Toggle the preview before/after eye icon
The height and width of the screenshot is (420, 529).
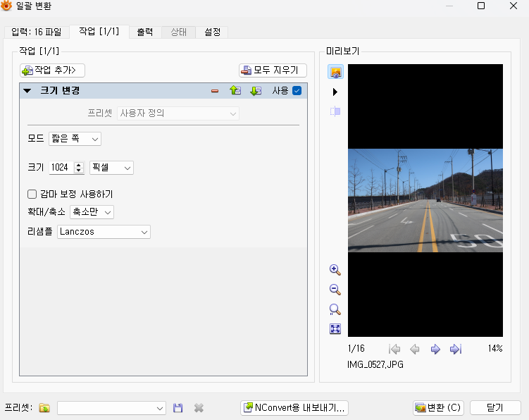tap(336, 72)
